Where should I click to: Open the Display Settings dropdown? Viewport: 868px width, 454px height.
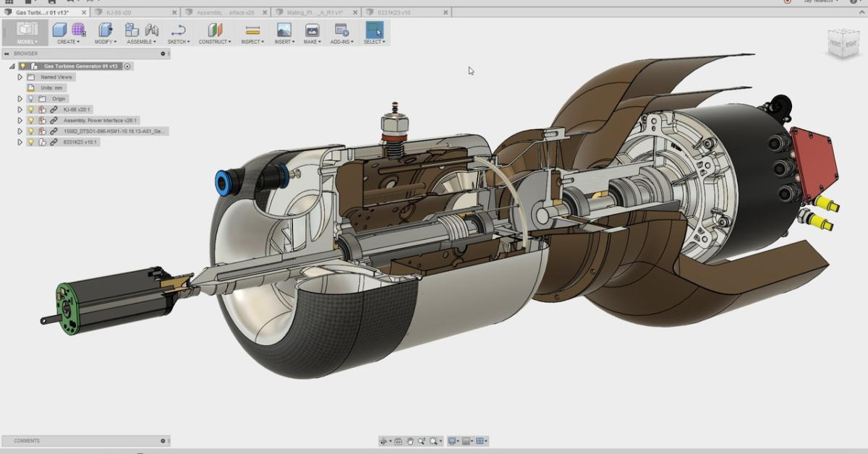click(x=452, y=441)
